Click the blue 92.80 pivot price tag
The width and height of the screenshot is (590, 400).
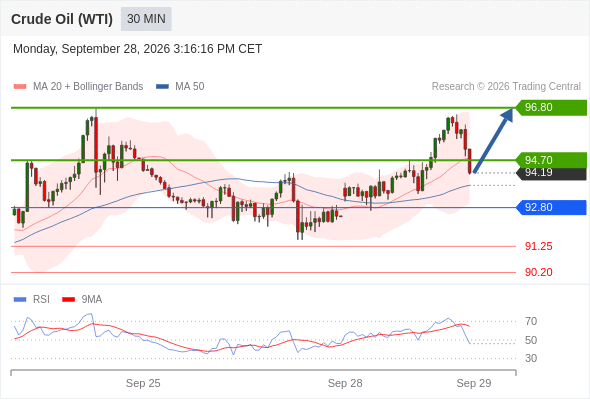[x=551, y=207]
